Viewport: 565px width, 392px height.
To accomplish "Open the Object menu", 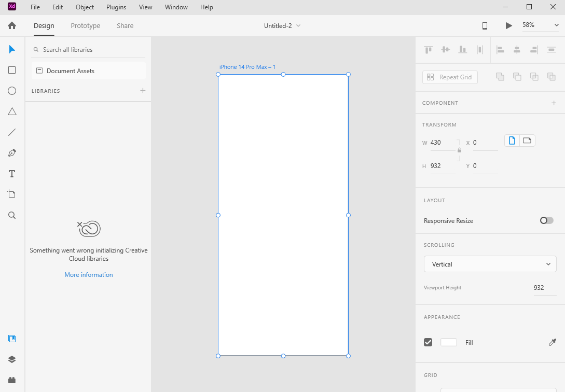I will (85, 7).
